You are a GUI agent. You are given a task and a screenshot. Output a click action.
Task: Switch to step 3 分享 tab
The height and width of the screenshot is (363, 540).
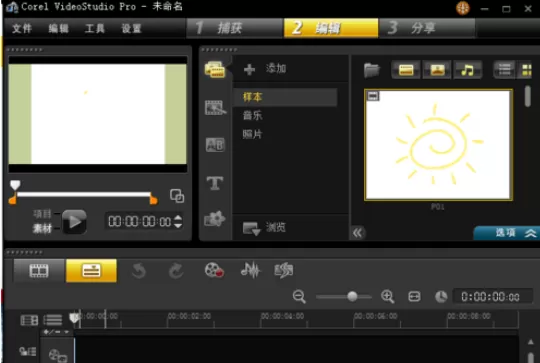(x=427, y=28)
